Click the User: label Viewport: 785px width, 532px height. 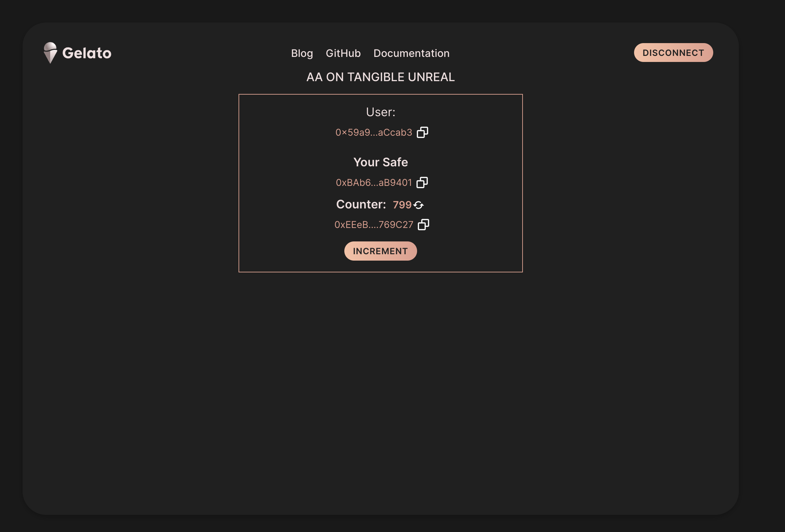click(x=380, y=112)
